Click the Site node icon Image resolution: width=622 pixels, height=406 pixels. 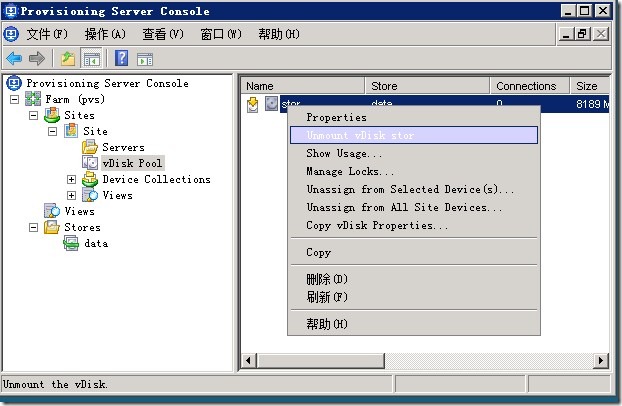click(71, 131)
